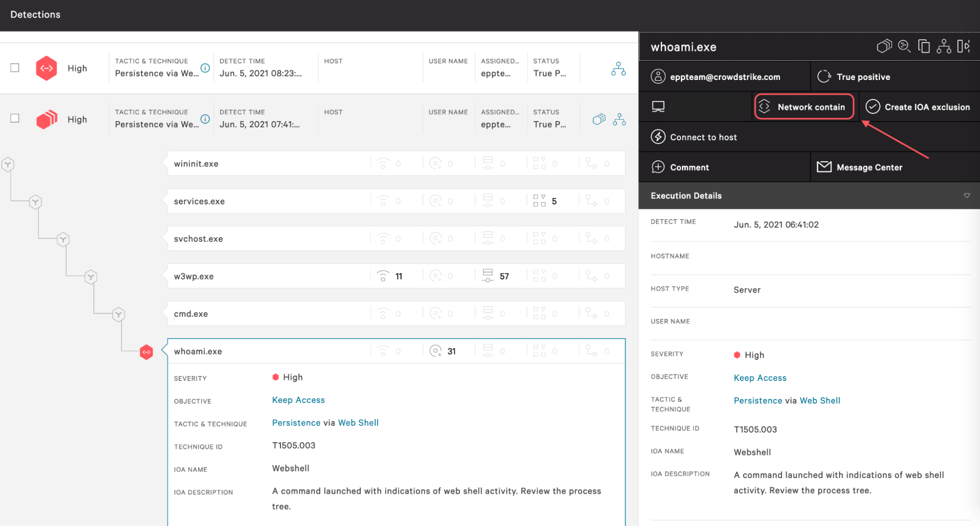Open Web Shell link in process tree details

(358, 423)
